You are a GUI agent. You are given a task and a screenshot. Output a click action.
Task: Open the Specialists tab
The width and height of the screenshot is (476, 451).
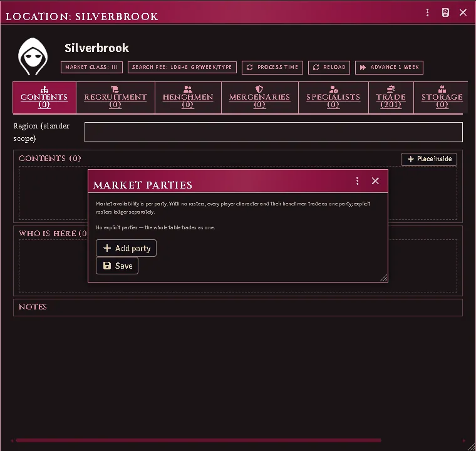(x=333, y=98)
